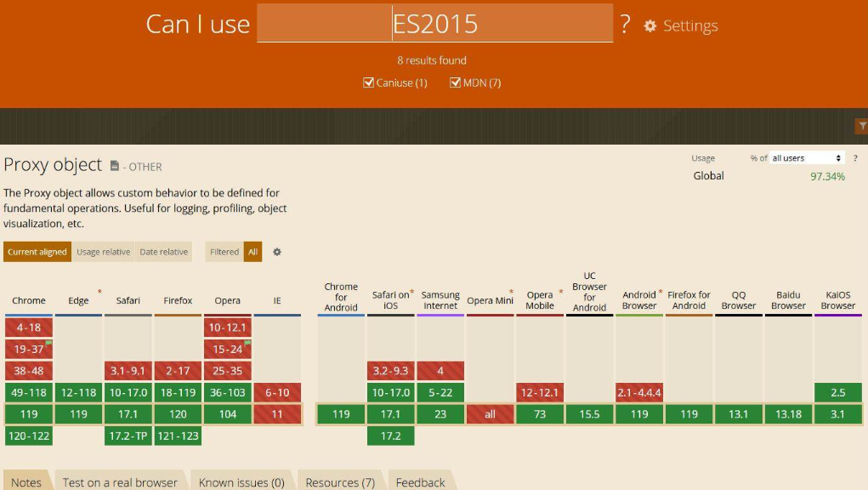Image resolution: width=868 pixels, height=490 pixels.
Task: Open the 'all users' usage dropdown
Action: pos(807,158)
